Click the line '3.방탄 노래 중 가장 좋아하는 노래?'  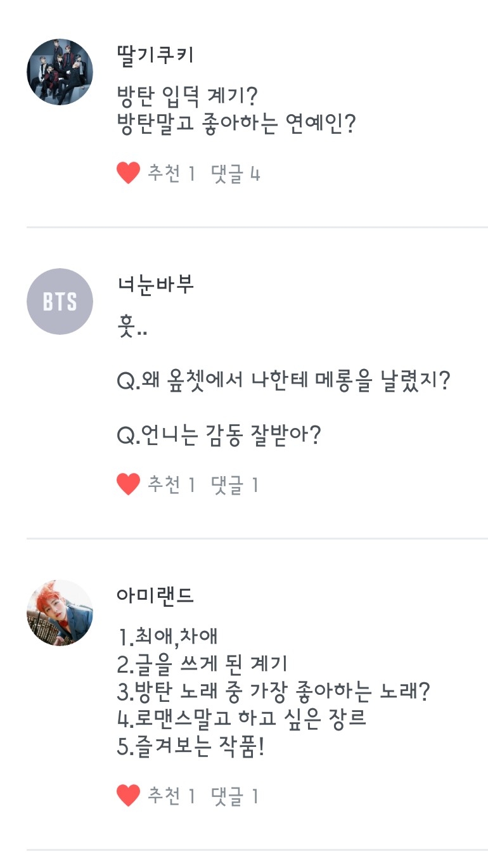[273, 691]
